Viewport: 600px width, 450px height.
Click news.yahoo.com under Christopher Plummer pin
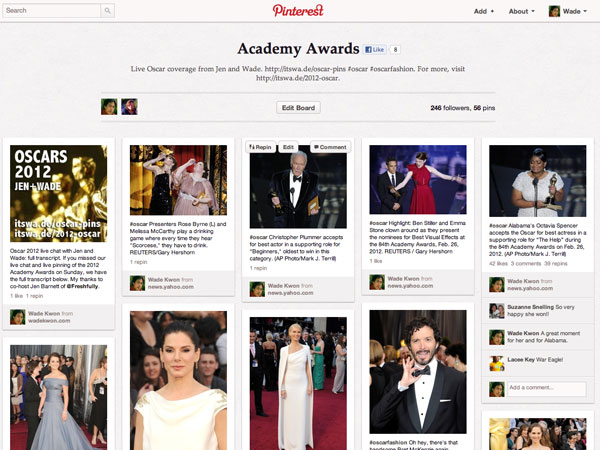pyautogui.click(x=290, y=293)
